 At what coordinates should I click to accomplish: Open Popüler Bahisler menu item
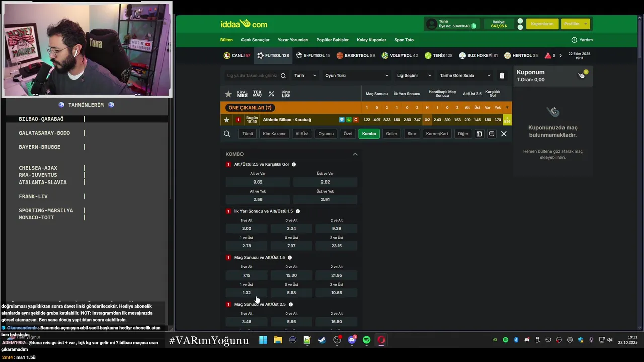pyautogui.click(x=333, y=40)
